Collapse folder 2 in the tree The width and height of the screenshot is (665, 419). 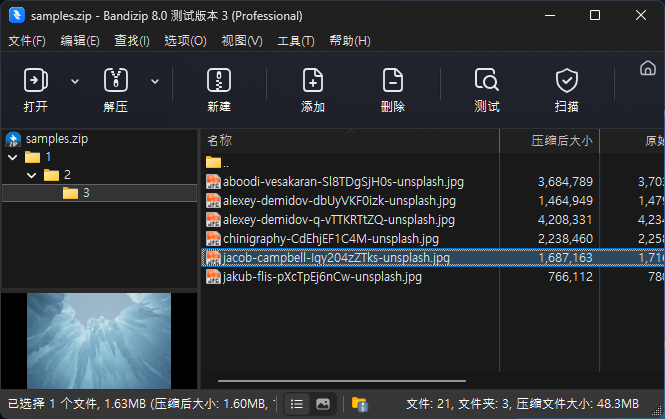tap(31, 175)
